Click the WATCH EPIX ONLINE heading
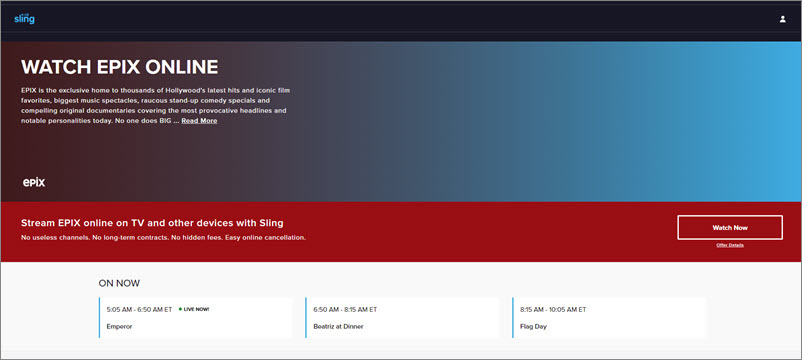Image resolution: width=802 pixels, height=360 pixels. pos(120,67)
